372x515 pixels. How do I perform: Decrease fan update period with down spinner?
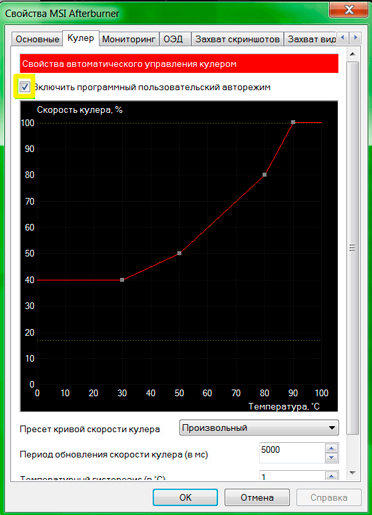pos(332,457)
